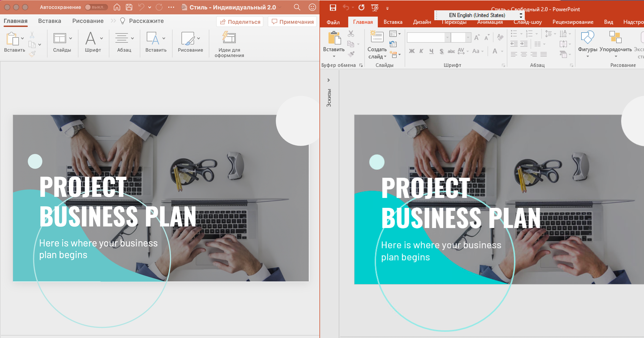Toggle italic (К) formatting

click(421, 51)
